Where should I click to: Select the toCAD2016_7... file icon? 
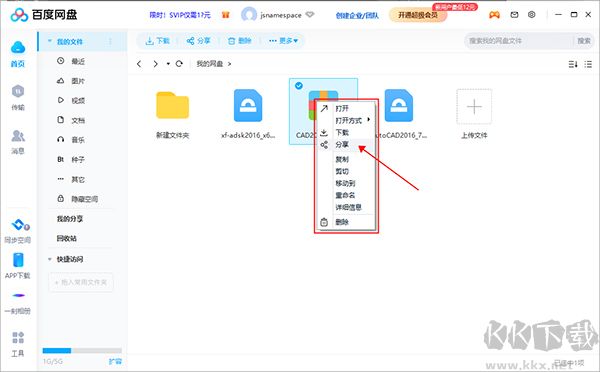point(399,105)
